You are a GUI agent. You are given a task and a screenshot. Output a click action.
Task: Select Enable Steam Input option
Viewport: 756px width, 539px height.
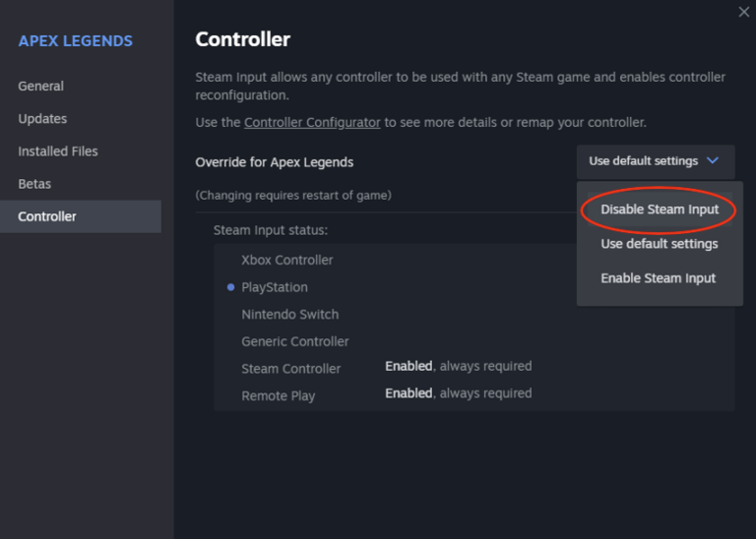tap(659, 278)
